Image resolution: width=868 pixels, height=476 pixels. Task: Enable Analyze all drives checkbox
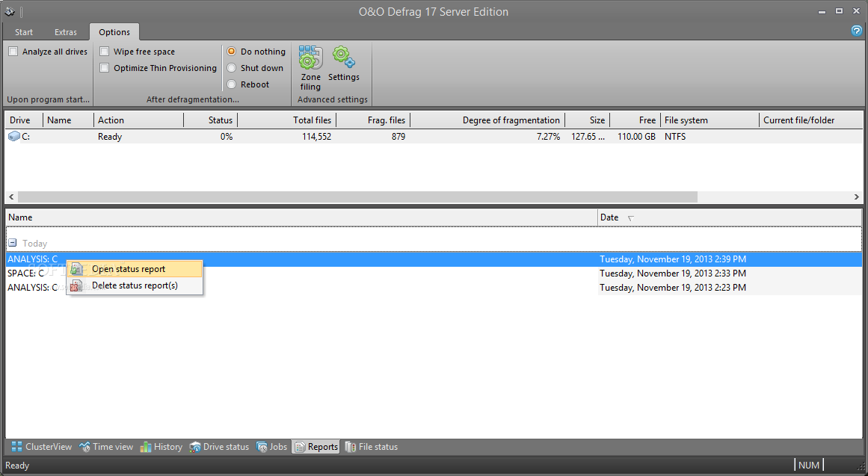[13, 52]
